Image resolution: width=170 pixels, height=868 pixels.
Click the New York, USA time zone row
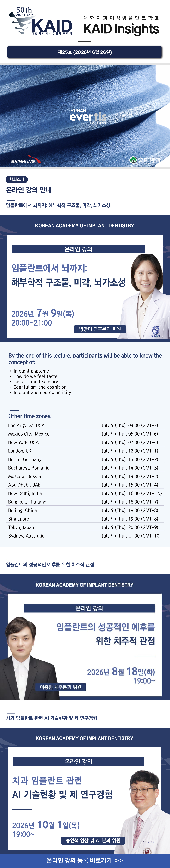coord(85,442)
